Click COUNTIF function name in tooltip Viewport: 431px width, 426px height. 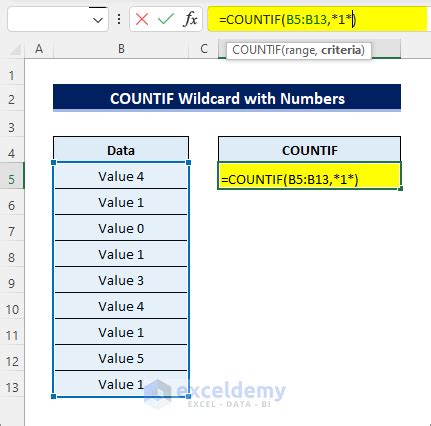[257, 50]
